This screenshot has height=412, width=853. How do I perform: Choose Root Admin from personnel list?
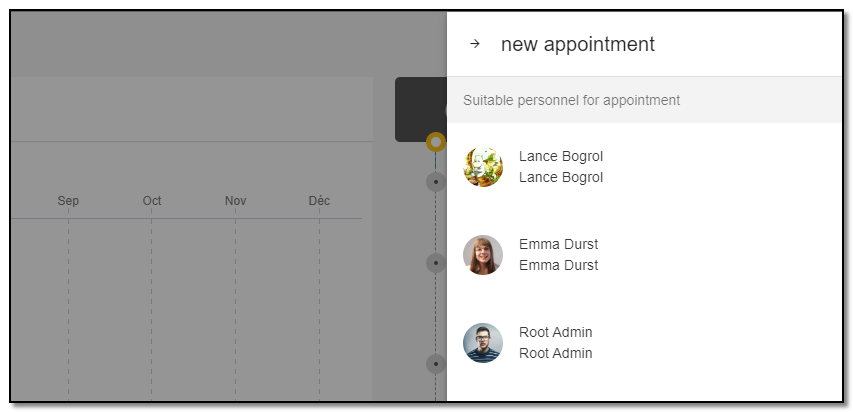[645, 343]
